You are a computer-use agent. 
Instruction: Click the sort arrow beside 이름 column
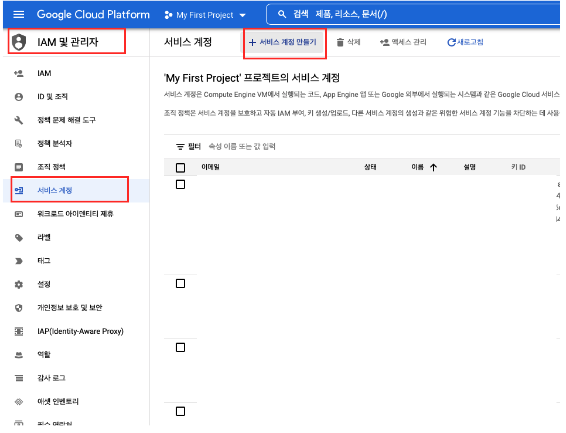[x=434, y=167]
